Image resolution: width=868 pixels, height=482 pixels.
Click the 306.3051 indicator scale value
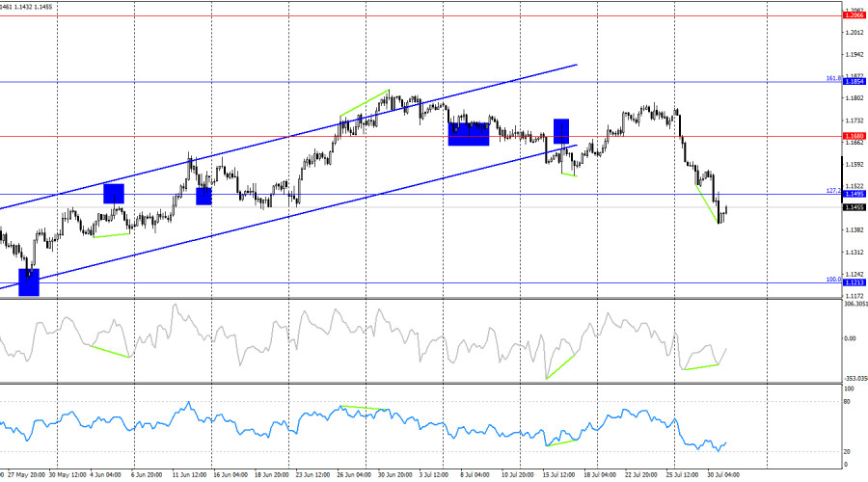tap(855, 305)
